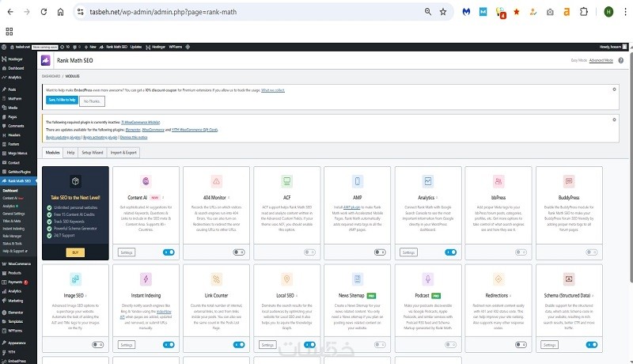Click the Redirections module icon
The image size is (633, 364).
[x=498, y=279]
